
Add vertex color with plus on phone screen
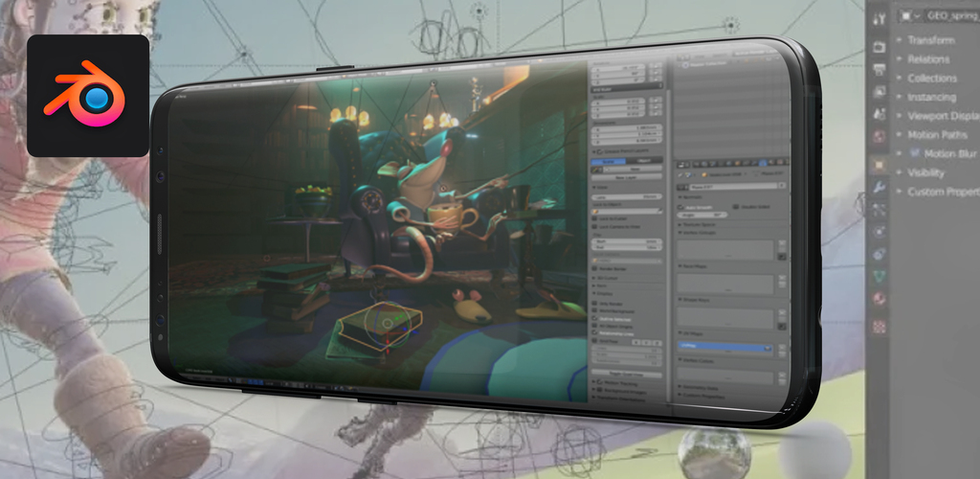[x=782, y=376]
